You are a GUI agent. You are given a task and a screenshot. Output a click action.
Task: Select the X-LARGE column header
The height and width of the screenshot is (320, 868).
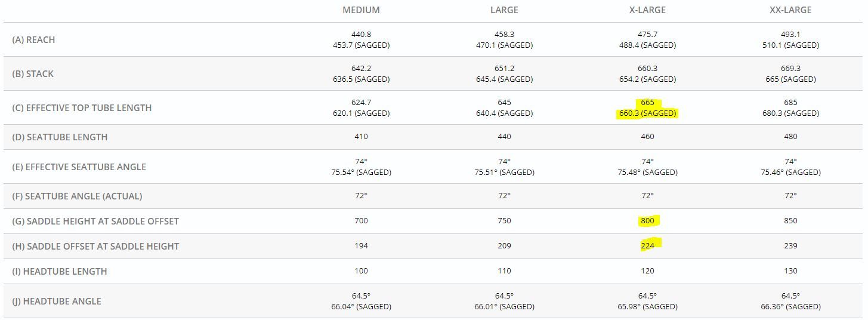coord(647,10)
